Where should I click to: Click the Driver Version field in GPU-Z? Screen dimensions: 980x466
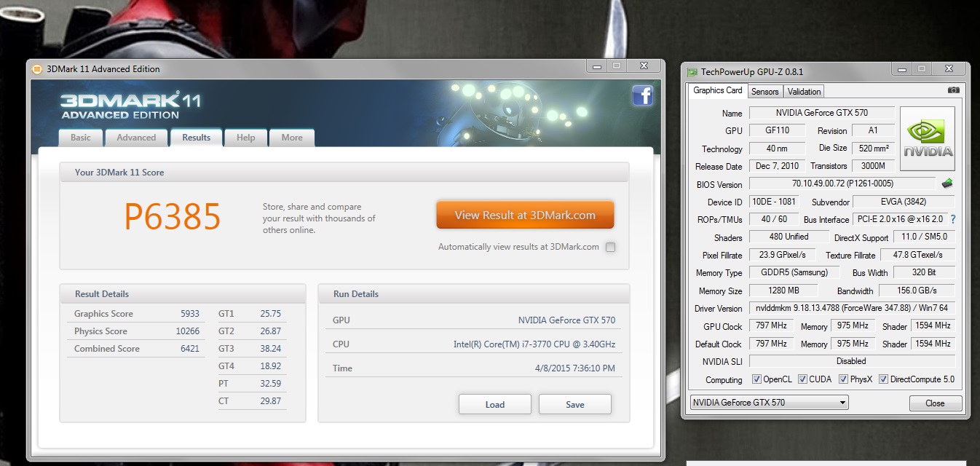click(852, 308)
